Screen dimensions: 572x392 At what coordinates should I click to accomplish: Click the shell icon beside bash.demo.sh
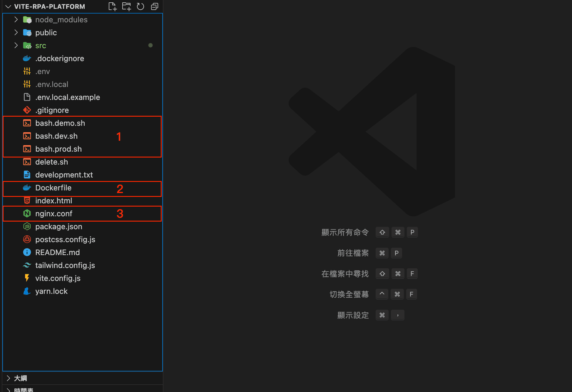point(27,123)
